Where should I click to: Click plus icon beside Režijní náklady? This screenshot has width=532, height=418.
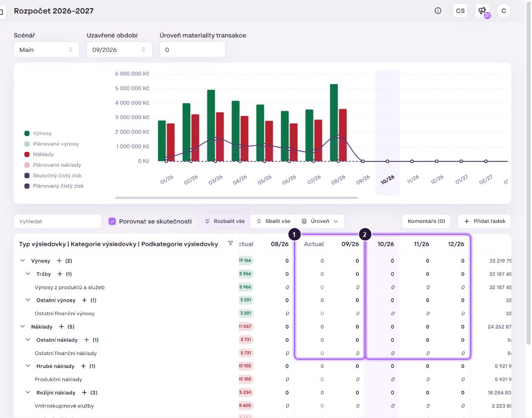pos(84,393)
